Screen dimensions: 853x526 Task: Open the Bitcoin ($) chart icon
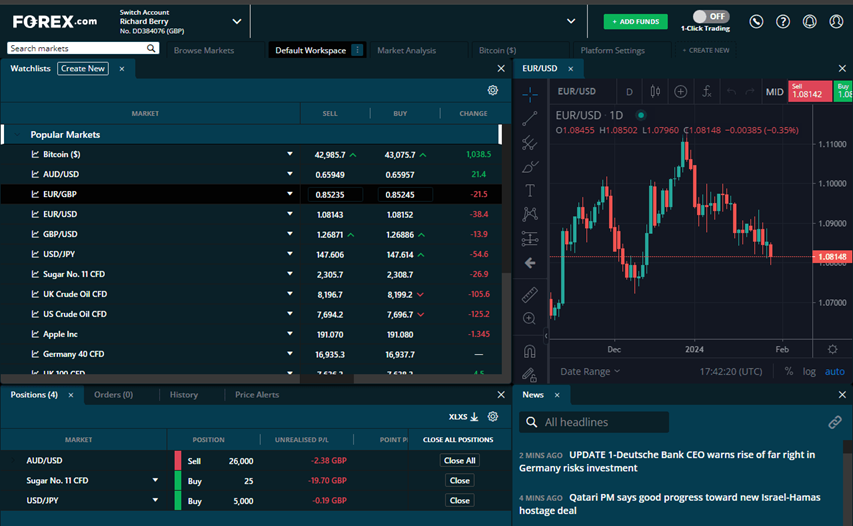click(35, 154)
